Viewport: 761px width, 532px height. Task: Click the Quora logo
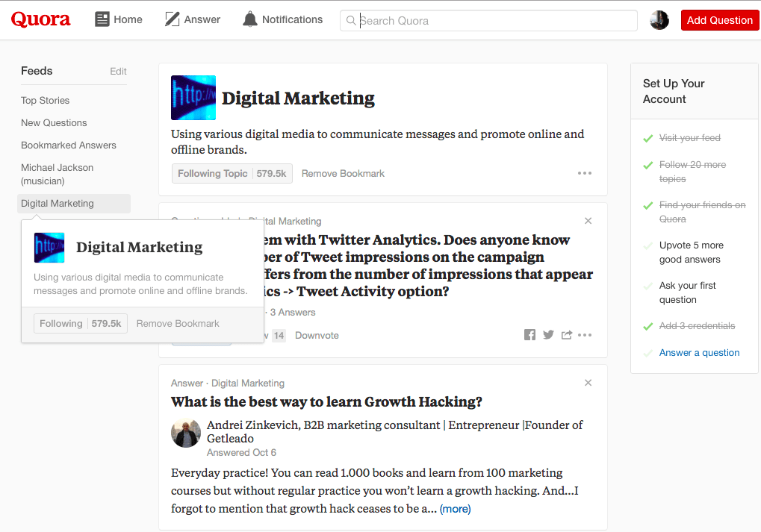pos(41,19)
